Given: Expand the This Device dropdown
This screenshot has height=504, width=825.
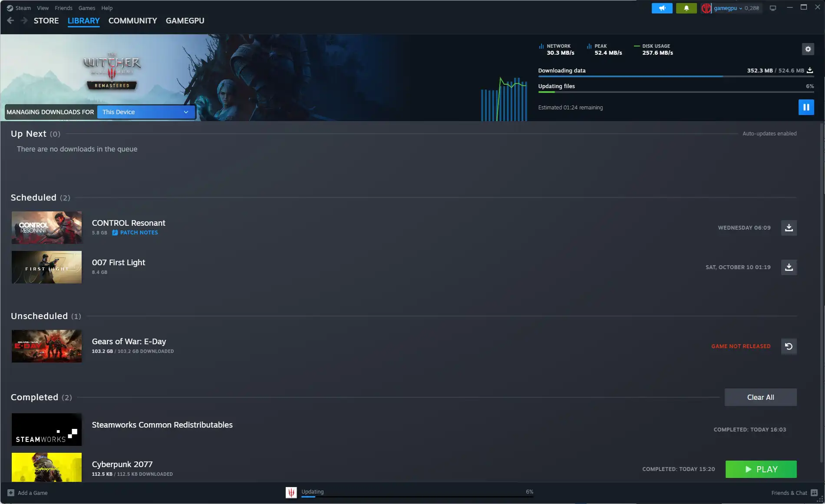Looking at the screenshot, I should point(146,112).
